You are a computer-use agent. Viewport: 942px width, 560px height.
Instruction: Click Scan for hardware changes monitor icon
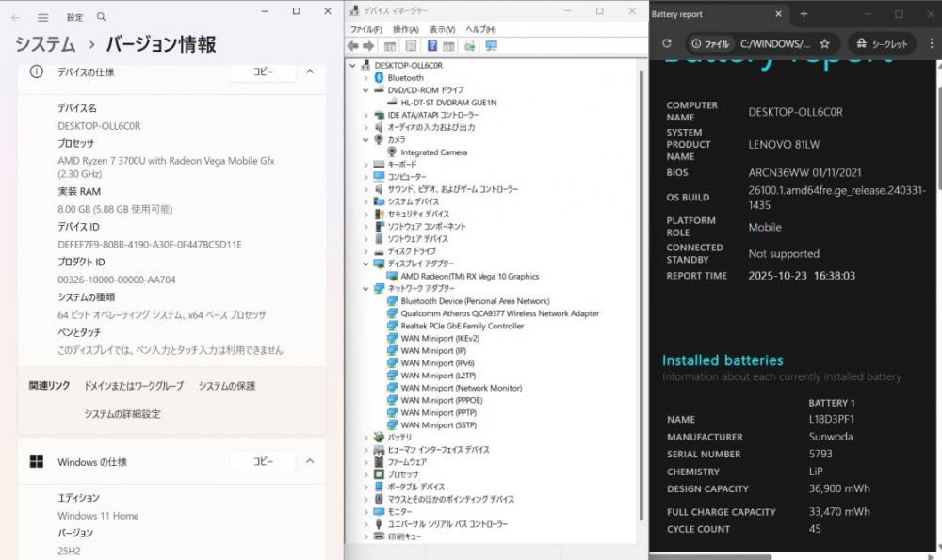[492, 45]
